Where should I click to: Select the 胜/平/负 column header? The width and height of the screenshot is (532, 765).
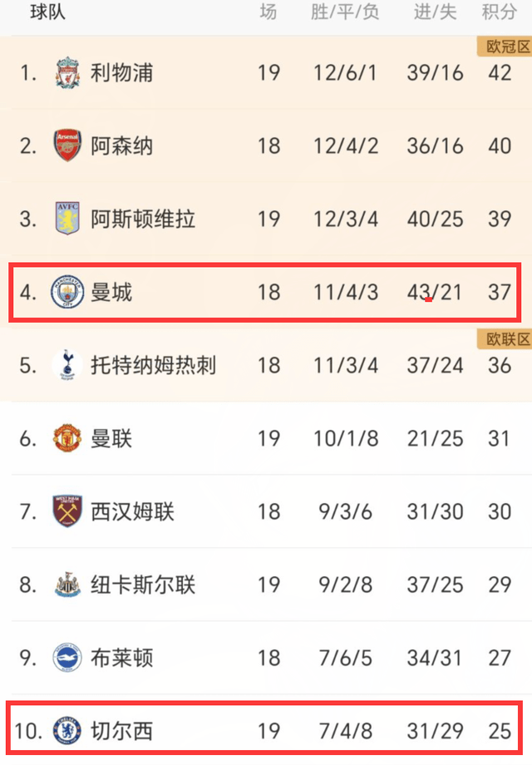[345, 12]
